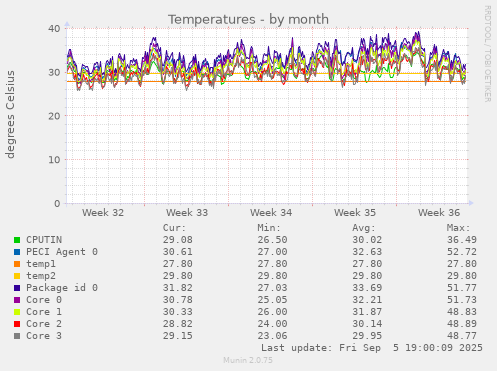Select the temp2 legend label
Screen dimensions: 497x371
point(41,276)
